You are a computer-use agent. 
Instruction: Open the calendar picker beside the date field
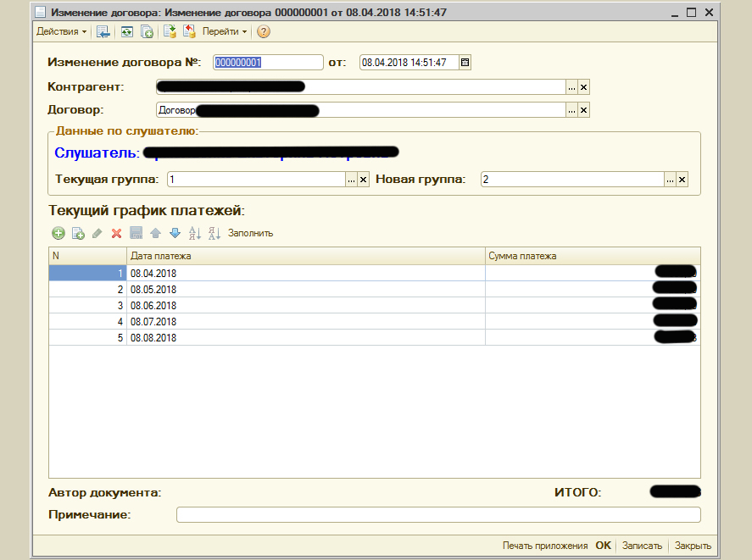465,62
